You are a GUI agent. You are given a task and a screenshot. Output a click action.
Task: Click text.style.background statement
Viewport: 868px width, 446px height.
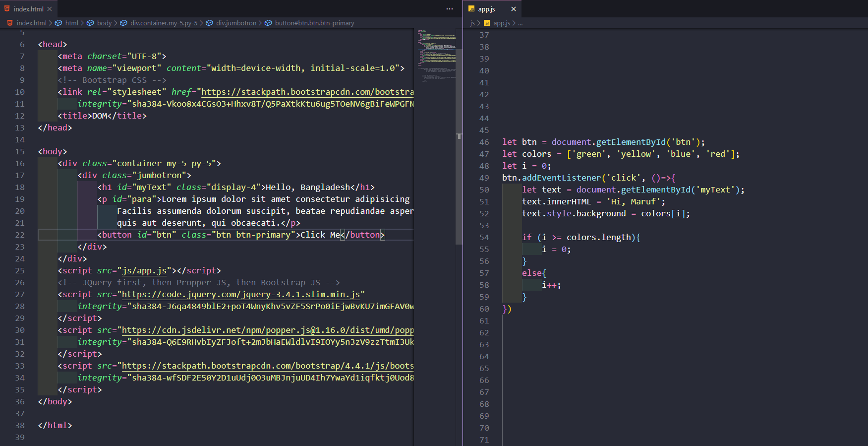click(x=606, y=213)
